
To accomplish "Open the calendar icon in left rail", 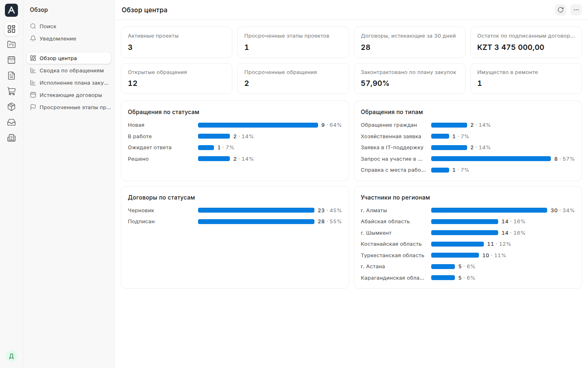I will coord(11,60).
